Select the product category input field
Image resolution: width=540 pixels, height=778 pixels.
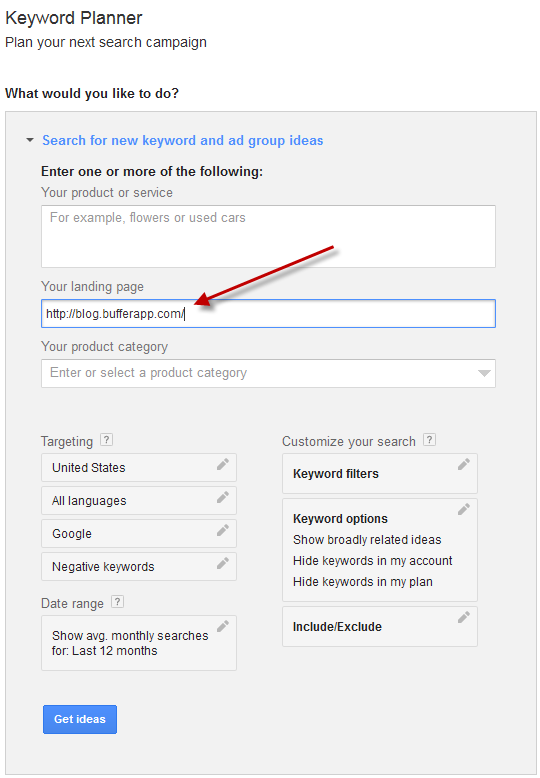pos(268,374)
